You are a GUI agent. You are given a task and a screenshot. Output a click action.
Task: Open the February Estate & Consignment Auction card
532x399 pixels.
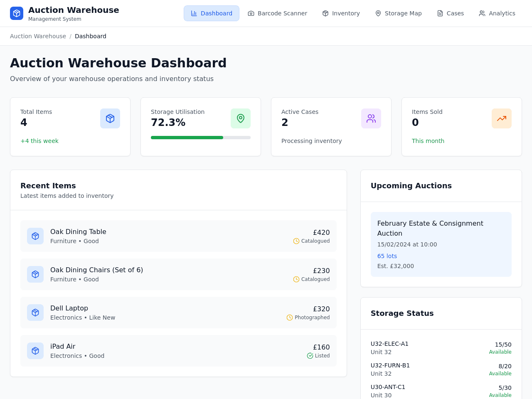coord(441,244)
